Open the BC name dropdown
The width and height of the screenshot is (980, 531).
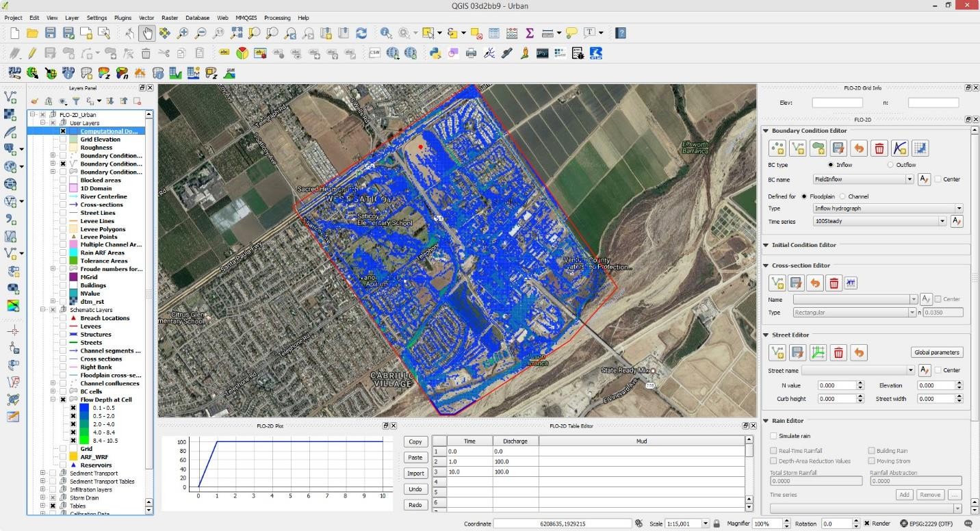(910, 179)
